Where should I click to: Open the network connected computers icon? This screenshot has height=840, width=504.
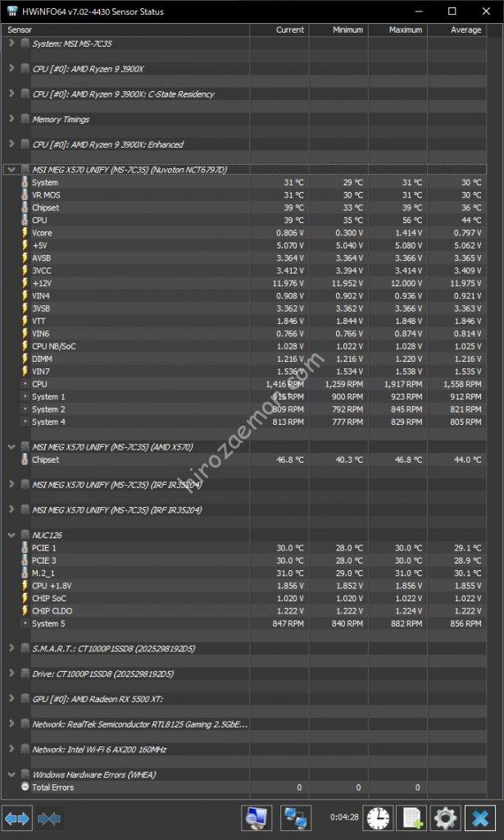296,819
